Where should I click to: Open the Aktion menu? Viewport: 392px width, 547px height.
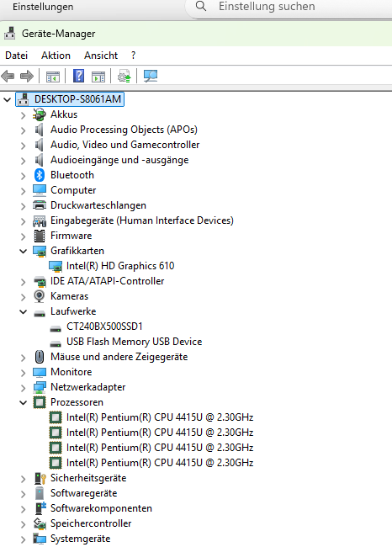click(x=56, y=56)
